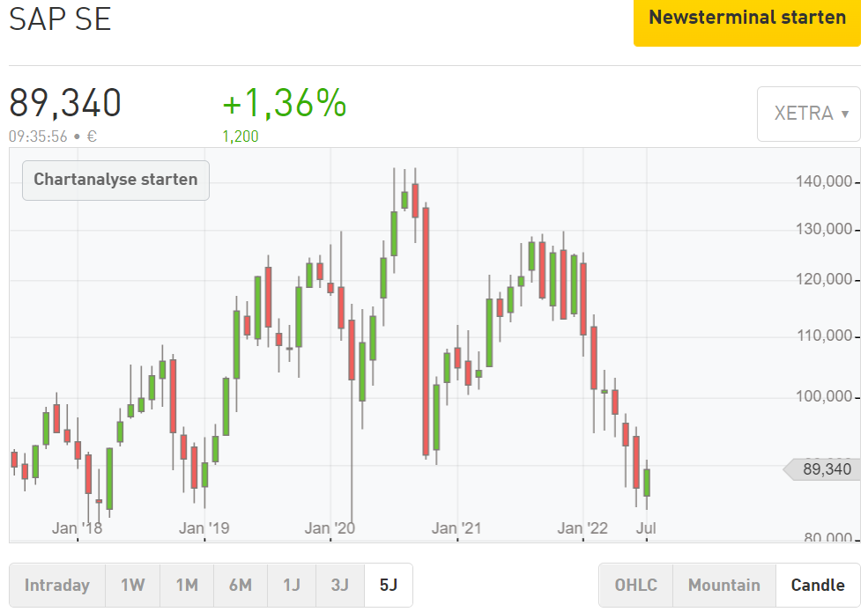Select the Intraday time range
The width and height of the screenshot is (868, 612).
pos(57,585)
